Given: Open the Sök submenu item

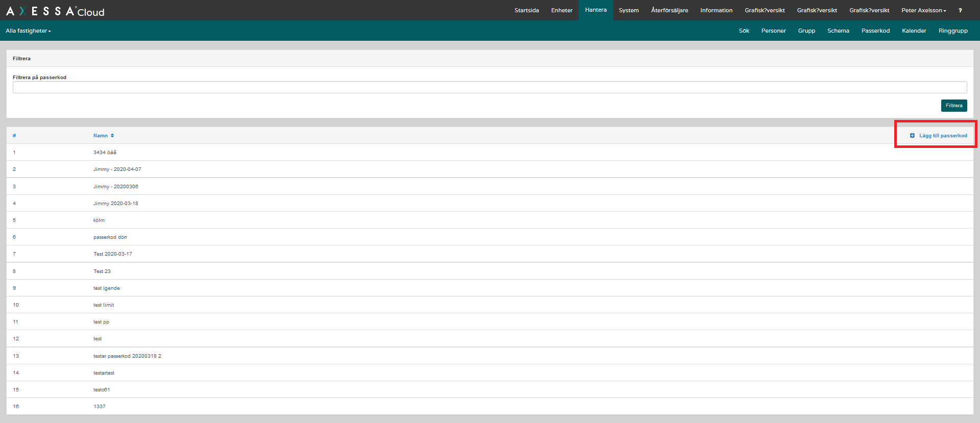Looking at the screenshot, I should click(744, 31).
